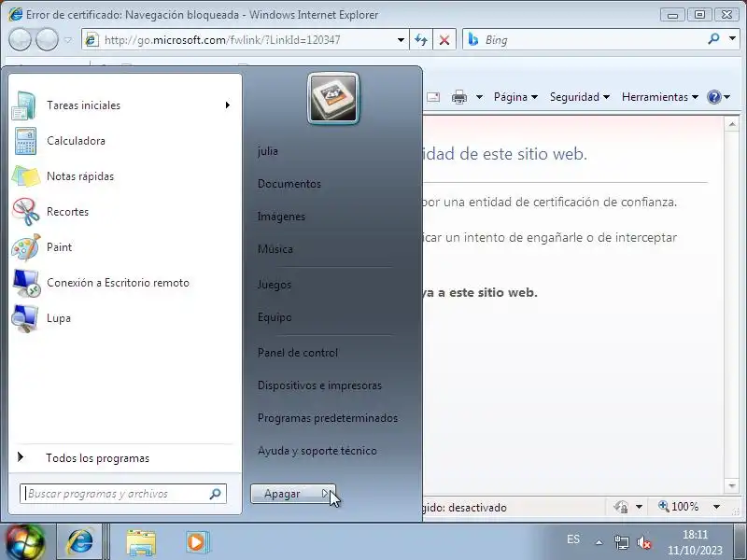Open Juegos from Start menu
The image size is (747, 560).
274,285
